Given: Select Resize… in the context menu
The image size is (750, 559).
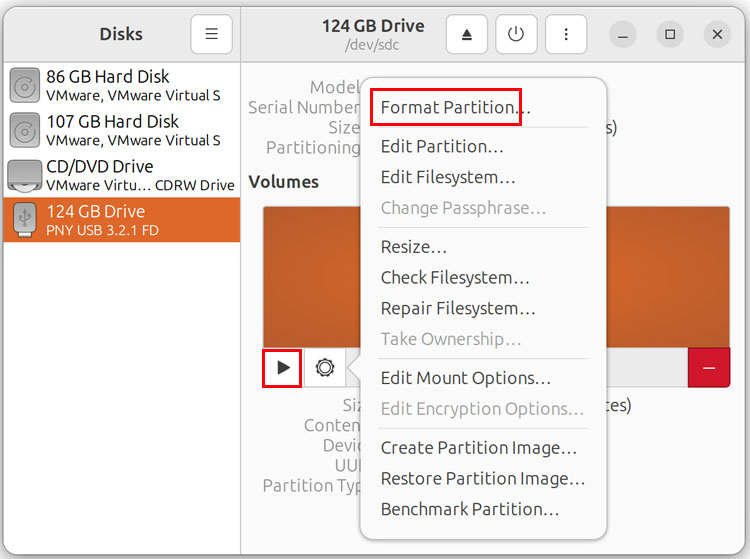Looking at the screenshot, I should [x=414, y=247].
